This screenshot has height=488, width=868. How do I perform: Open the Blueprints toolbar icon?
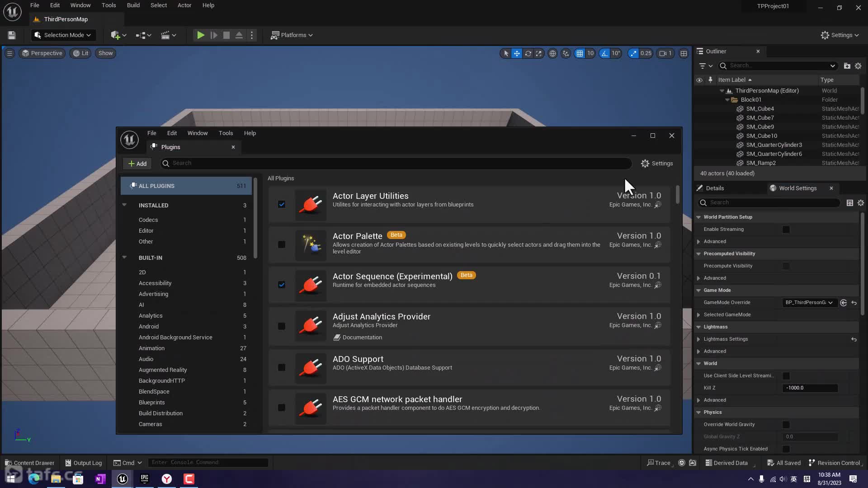pyautogui.click(x=143, y=35)
